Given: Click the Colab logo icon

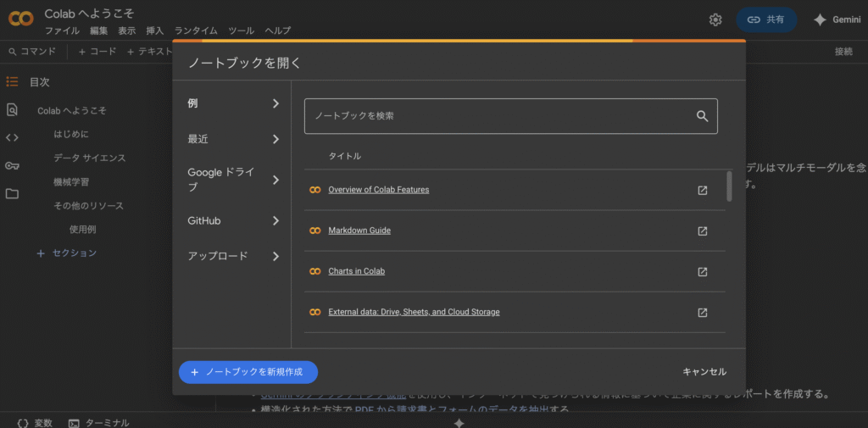Looking at the screenshot, I should point(21,19).
